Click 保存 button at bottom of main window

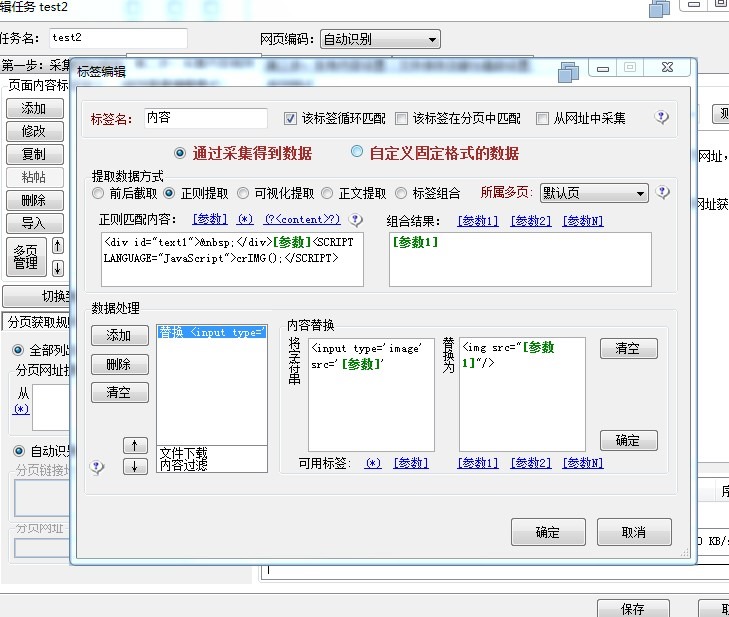coord(633,609)
